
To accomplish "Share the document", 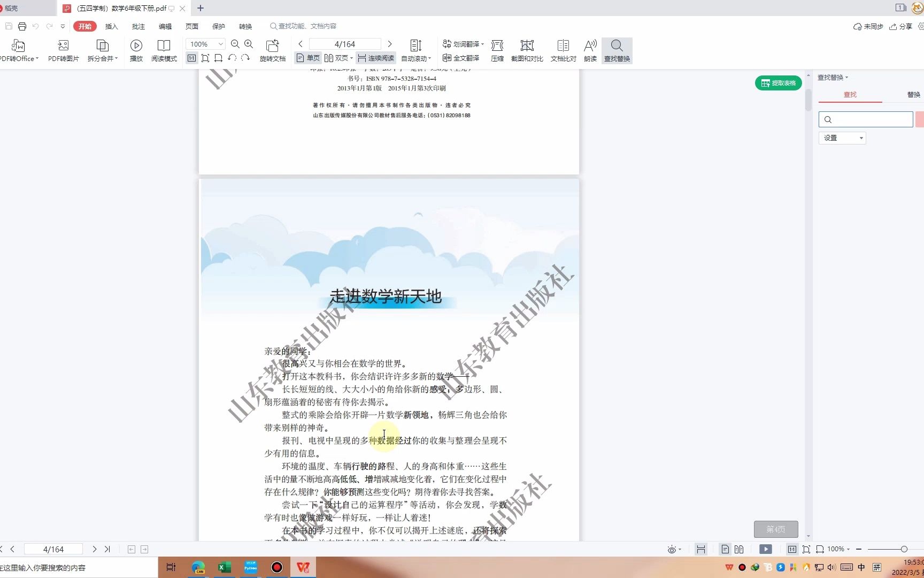I will coord(900,26).
